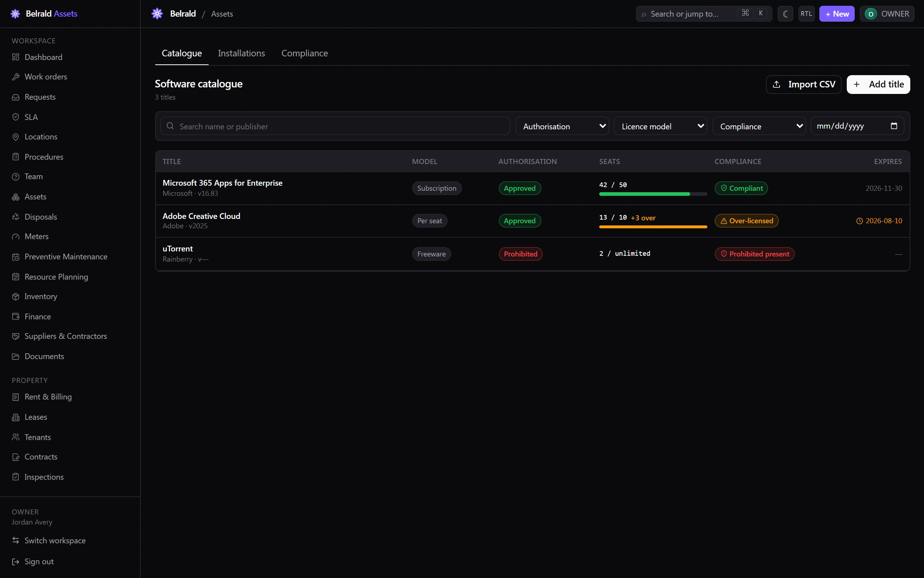The height and width of the screenshot is (578, 924).
Task: Open the uTorrent title row
Action: click(x=532, y=254)
